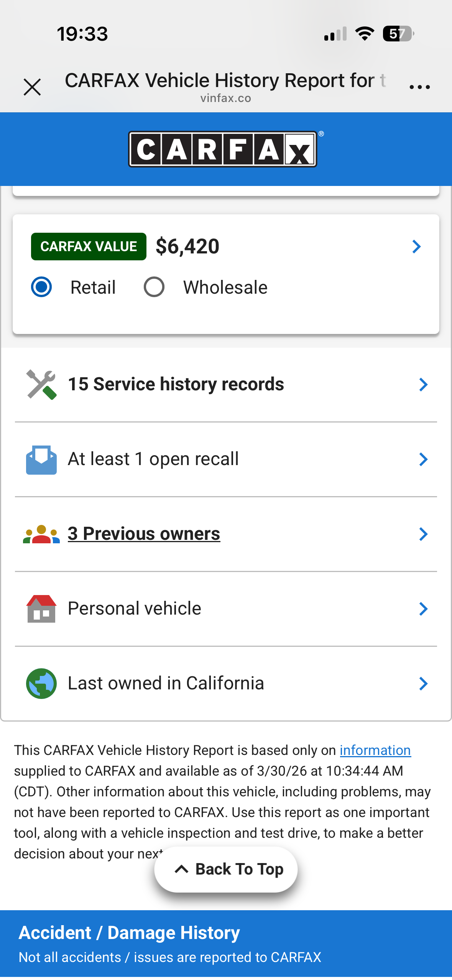This screenshot has height=980, width=452.
Task: Tap the personal vehicle house icon
Action: click(x=41, y=609)
